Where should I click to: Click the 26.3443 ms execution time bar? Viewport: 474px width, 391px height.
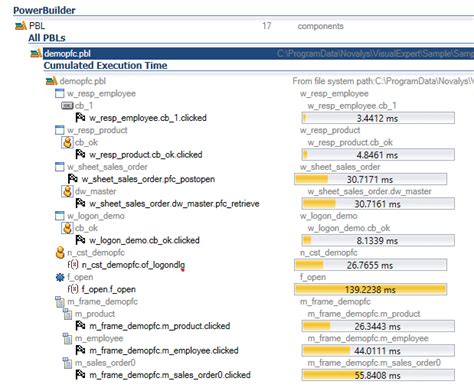click(x=378, y=326)
